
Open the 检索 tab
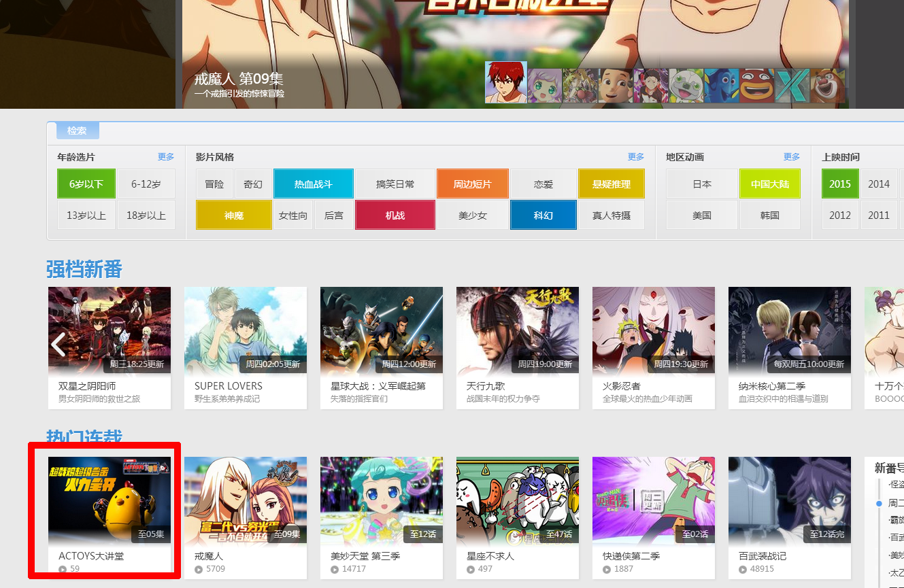click(x=78, y=131)
